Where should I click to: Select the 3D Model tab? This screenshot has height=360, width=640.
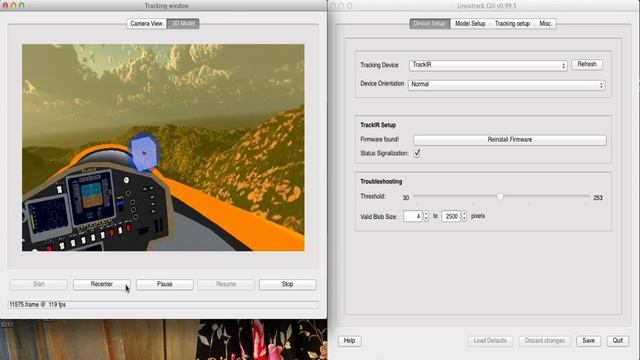coord(183,24)
